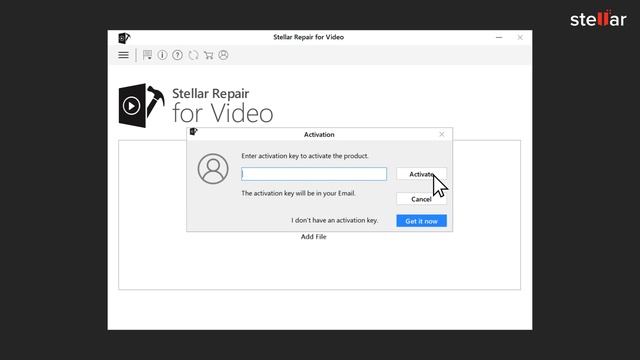Open the info icon in toolbar

(162, 55)
